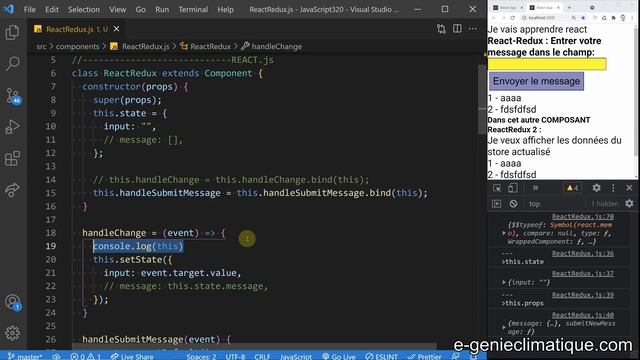
Task: Change the JavaScript language mode
Action: pos(296,356)
